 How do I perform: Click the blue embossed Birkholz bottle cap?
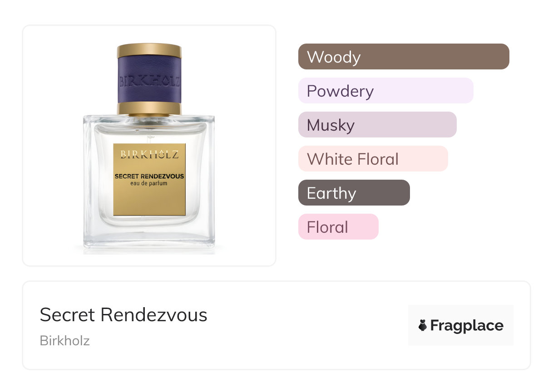click(149, 80)
